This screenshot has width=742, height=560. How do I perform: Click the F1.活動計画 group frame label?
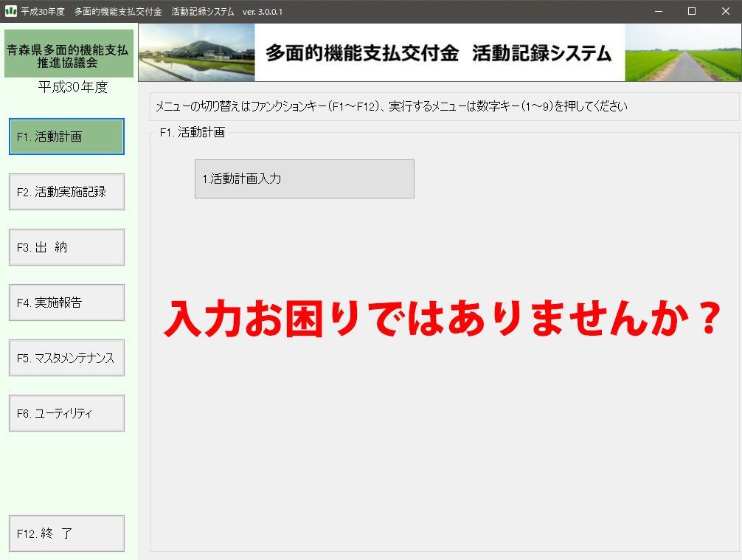coord(193,131)
